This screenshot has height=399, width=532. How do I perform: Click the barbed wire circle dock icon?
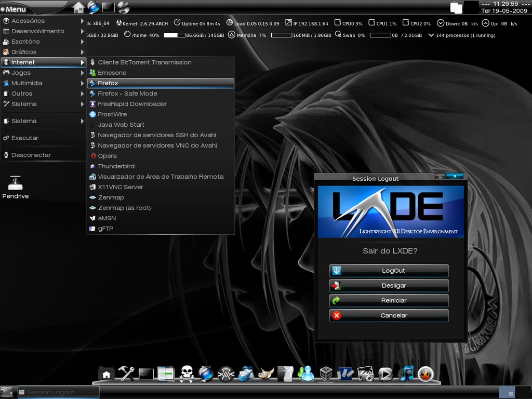(x=226, y=374)
